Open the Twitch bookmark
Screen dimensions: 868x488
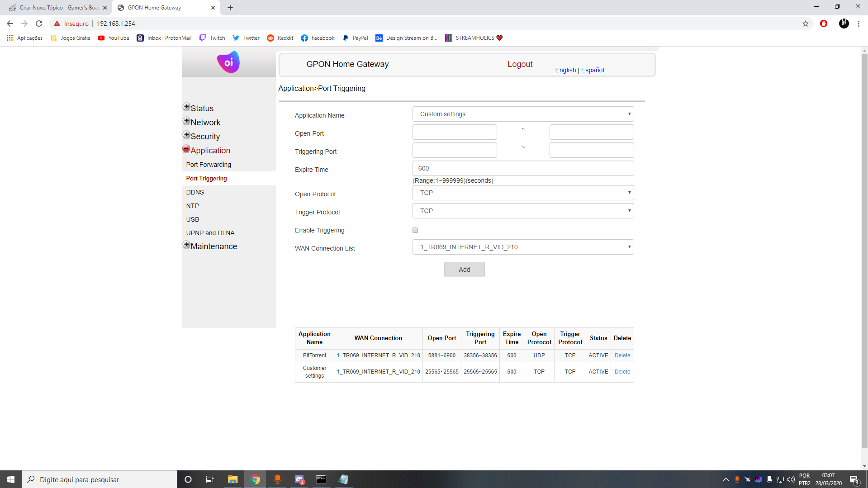pos(212,38)
